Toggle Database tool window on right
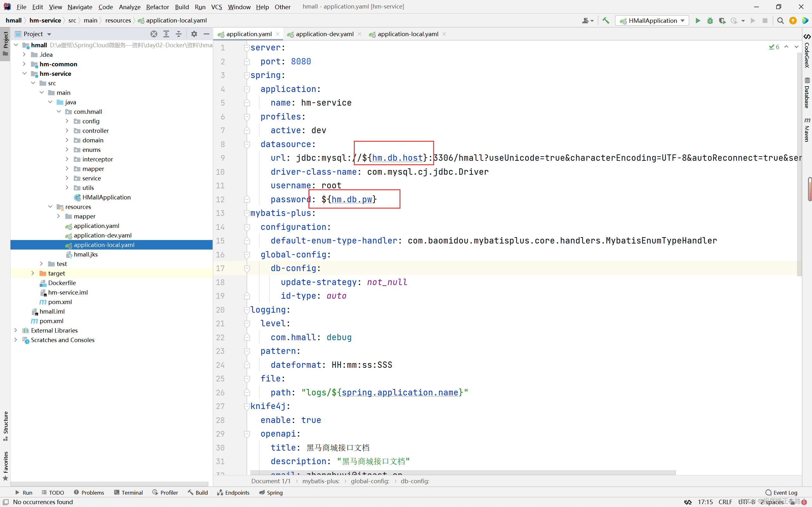Viewport: 812px width, 507px height. click(807, 93)
